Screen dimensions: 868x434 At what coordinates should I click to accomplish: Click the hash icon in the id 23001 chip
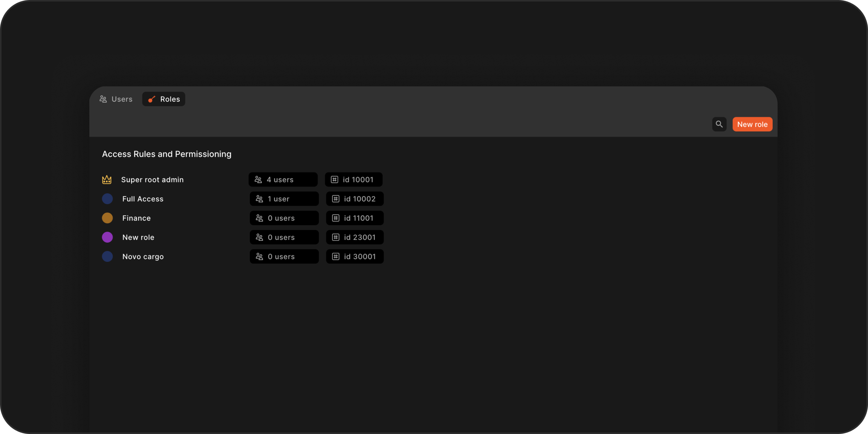pyautogui.click(x=336, y=237)
